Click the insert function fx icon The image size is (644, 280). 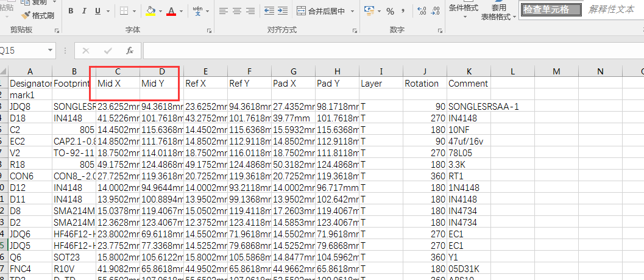[129, 51]
